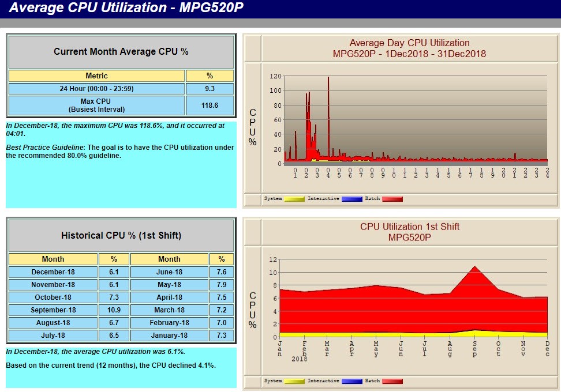Click the "CPU Utilization 1st Shift" chart title
The width and height of the screenshot is (561, 392).
[410, 227]
